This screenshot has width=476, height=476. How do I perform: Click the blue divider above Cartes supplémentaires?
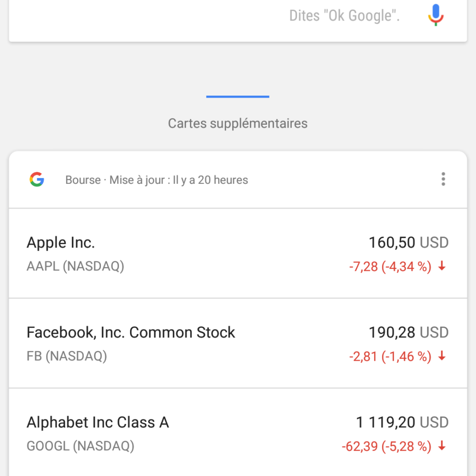pyautogui.click(x=238, y=97)
